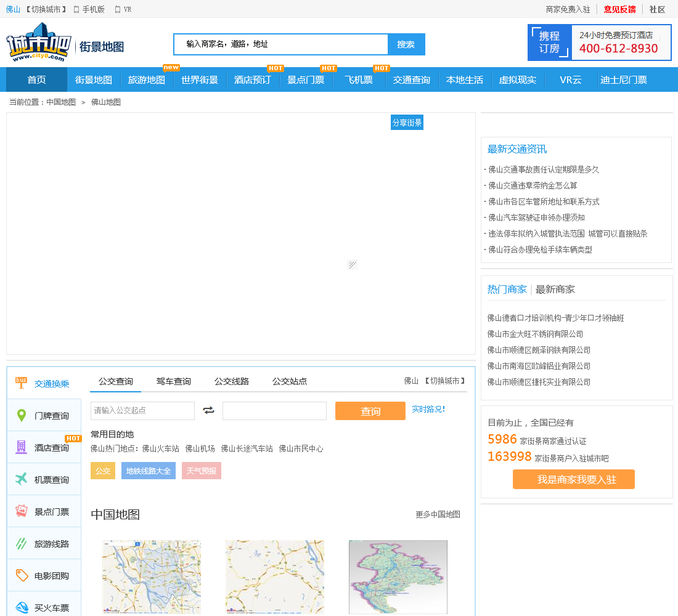Click the bus transit icon for 交通换乘
The width and height of the screenshot is (678, 616).
tap(21, 383)
